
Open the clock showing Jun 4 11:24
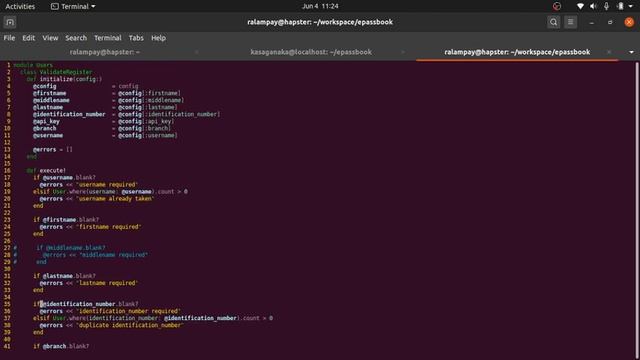point(320,6)
